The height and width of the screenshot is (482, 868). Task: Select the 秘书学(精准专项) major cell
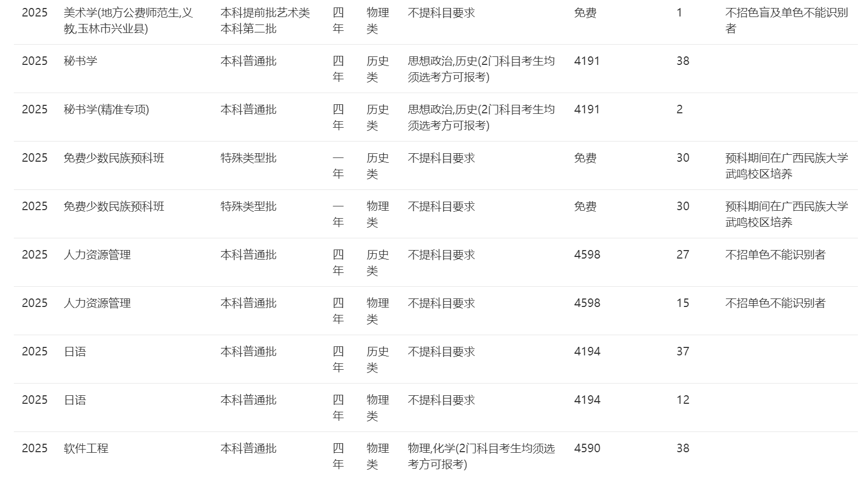106,110
